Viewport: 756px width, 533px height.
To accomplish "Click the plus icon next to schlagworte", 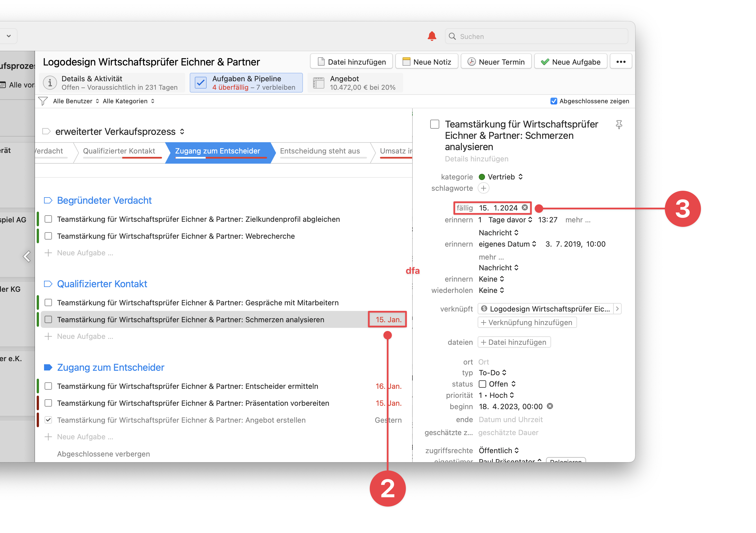I will [483, 188].
